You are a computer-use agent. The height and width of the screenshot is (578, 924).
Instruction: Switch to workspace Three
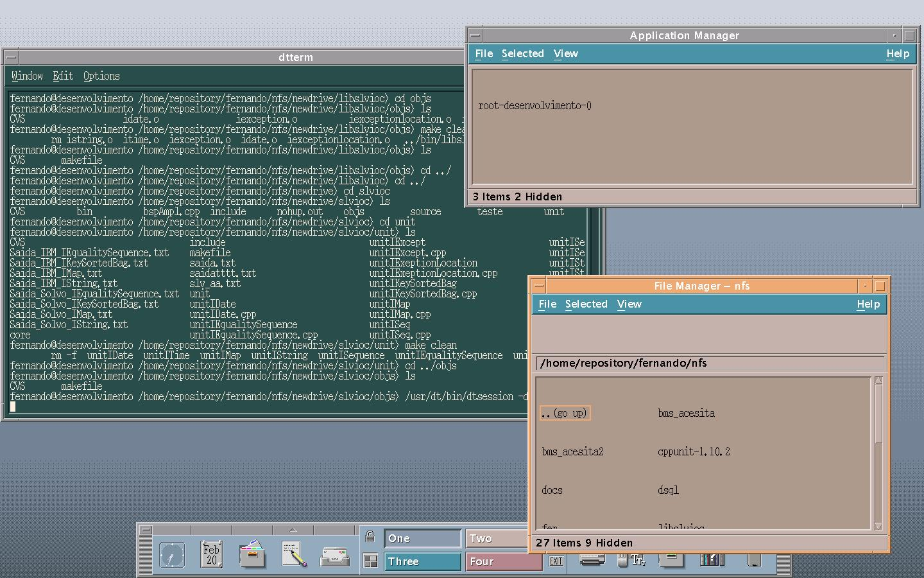422,562
